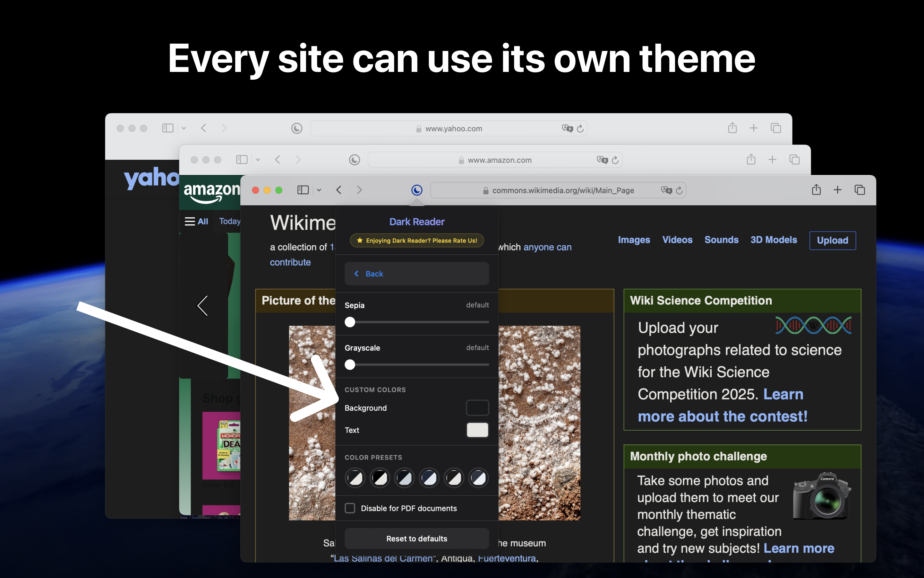Open Background custom color swatch

coord(477,408)
